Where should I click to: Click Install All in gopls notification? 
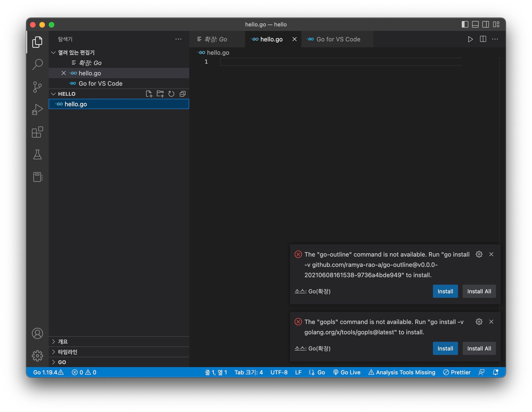coord(479,348)
